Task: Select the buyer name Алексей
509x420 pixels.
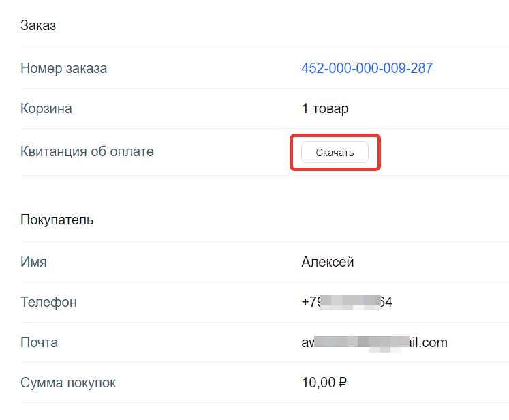Action: pos(328,262)
